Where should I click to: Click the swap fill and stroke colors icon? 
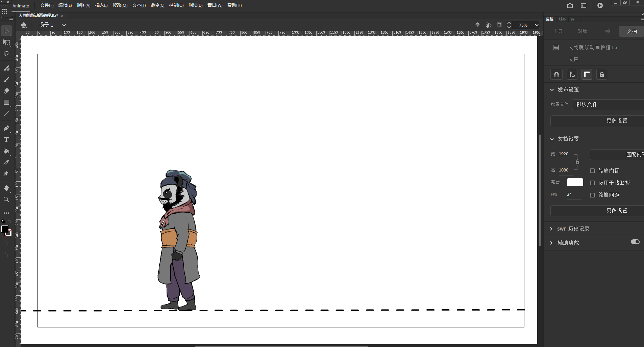(x=9, y=221)
